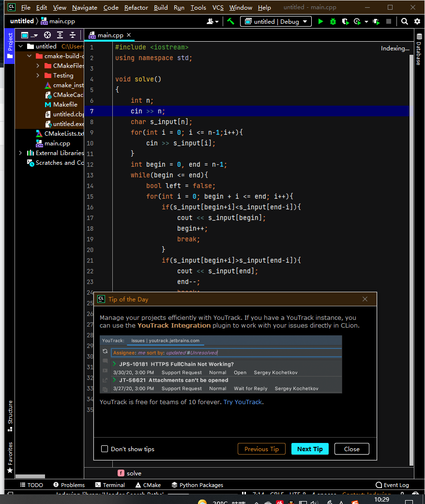Open the run configuration dropdown untitled Debug
The height and width of the screenshot is (504, 425).
click(x=275, y=21)
